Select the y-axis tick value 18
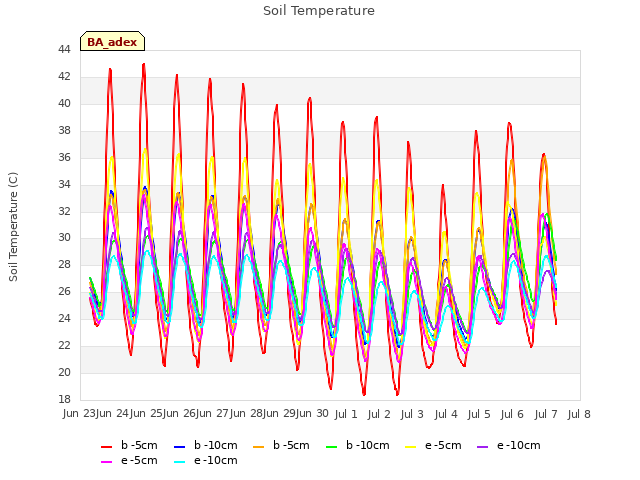The height and width of the screenshot is (480, 640). click(64, 399)
